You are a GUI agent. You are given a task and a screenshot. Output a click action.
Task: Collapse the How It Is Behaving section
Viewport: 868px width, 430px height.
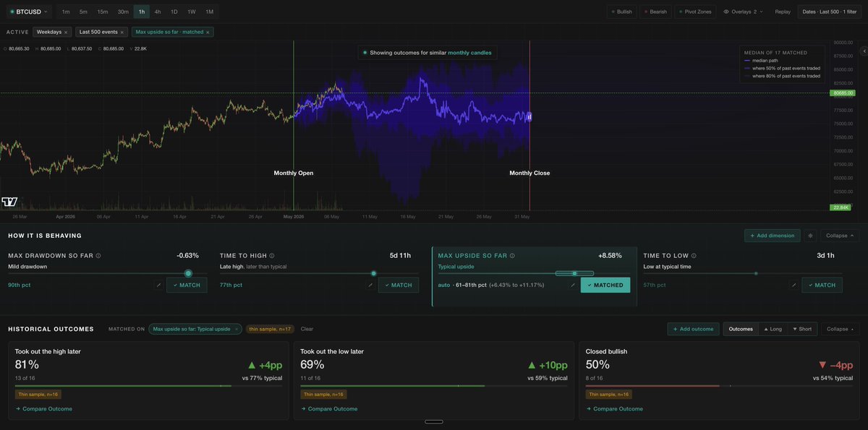[x=840, y=236]
